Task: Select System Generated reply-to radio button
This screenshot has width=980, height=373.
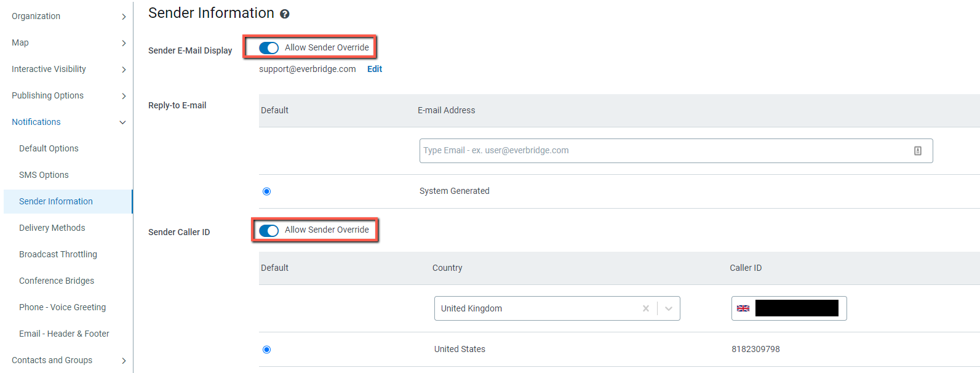Action: (266, 191)
